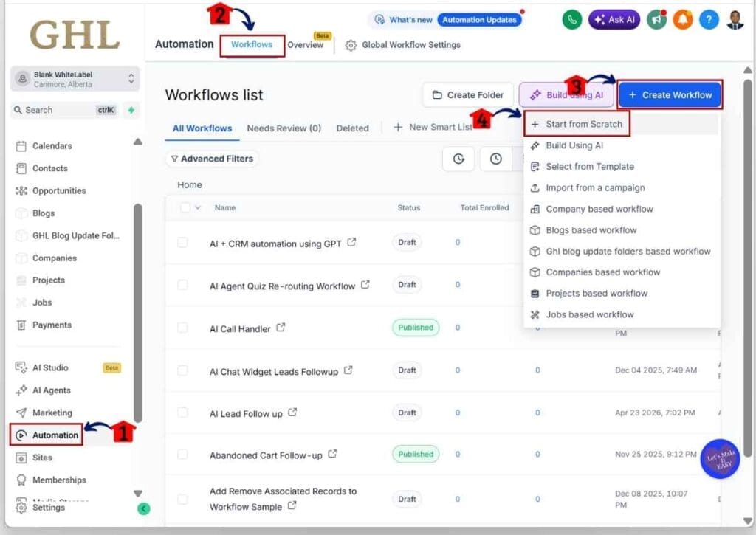
Task: Click the sidebar scroll up arrow
Action: click(138, 142)
